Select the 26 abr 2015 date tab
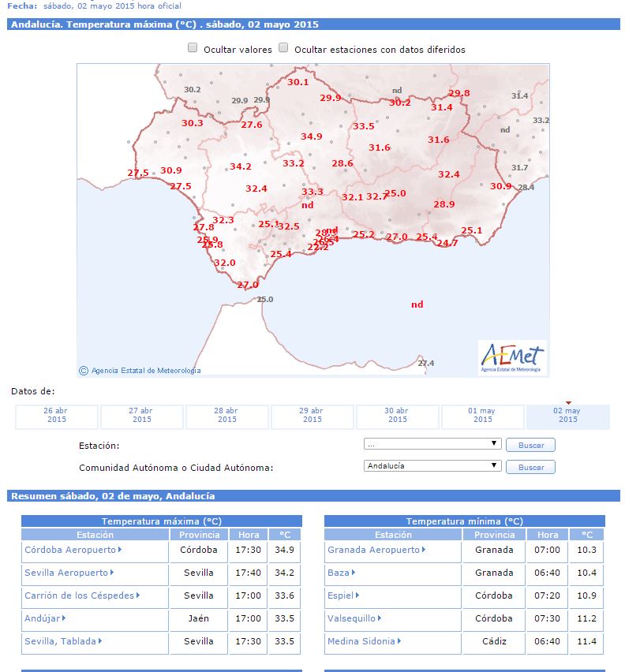The image size is (625, 672). [56, 416]
